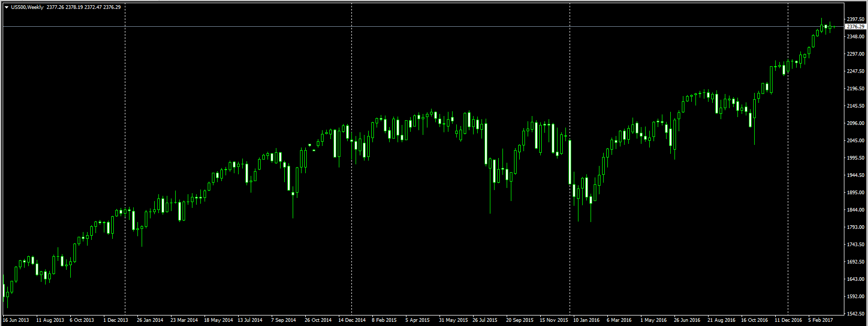Click the 2397.50 price scale label
Viewport: 868px width, 326px height.
855,19
